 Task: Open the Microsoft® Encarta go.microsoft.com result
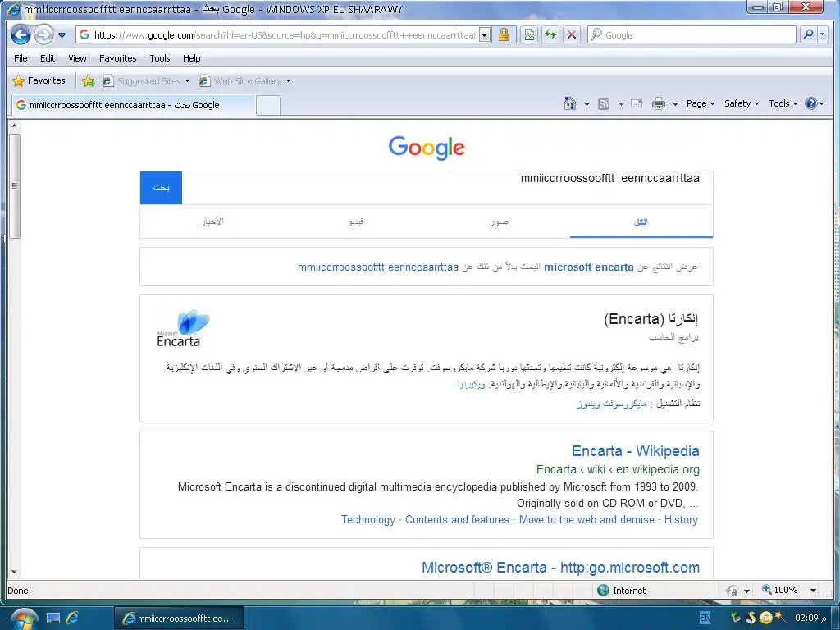tap(560, 568)
